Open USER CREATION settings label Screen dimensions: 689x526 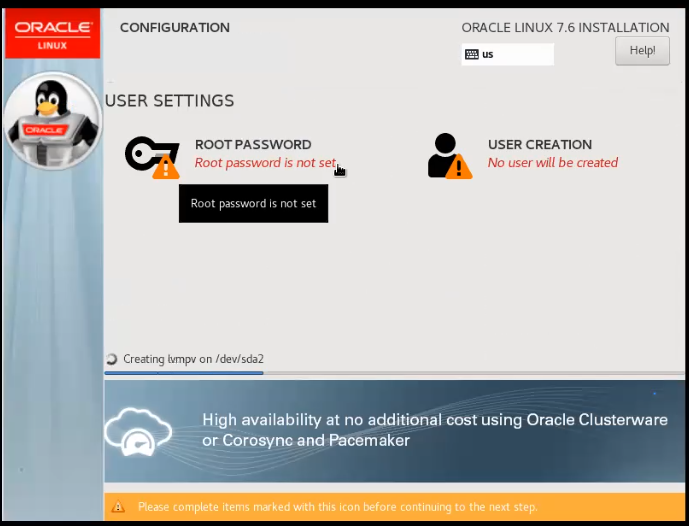tap(540, 145)
